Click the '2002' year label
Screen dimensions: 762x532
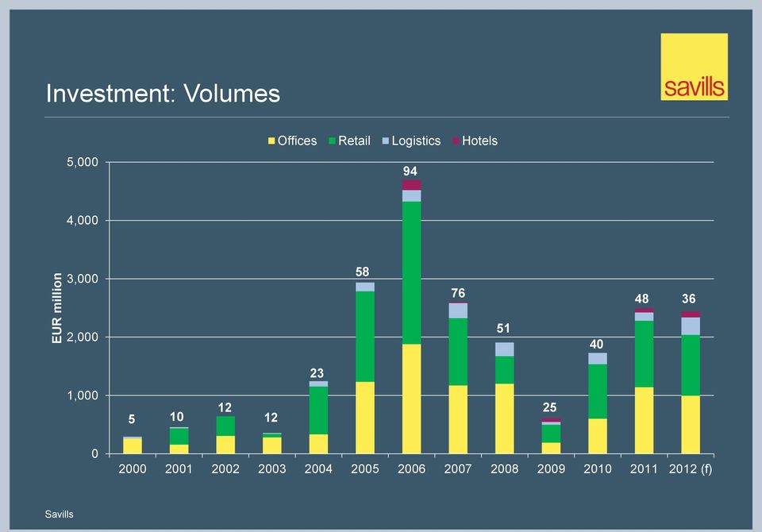(x=225, y=468)
